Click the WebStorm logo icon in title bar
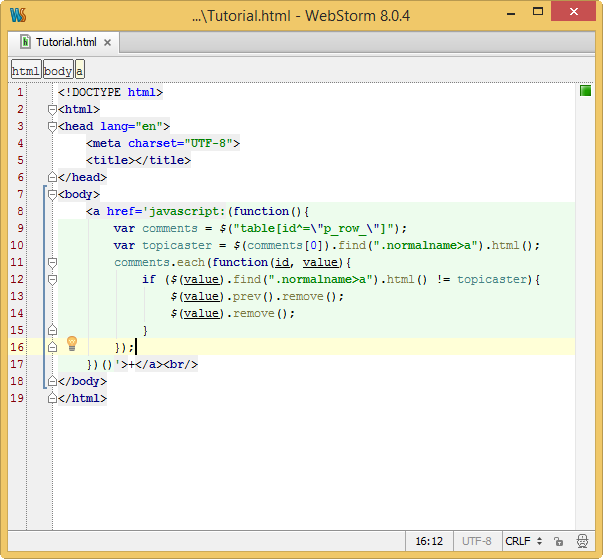 (18, 15)
